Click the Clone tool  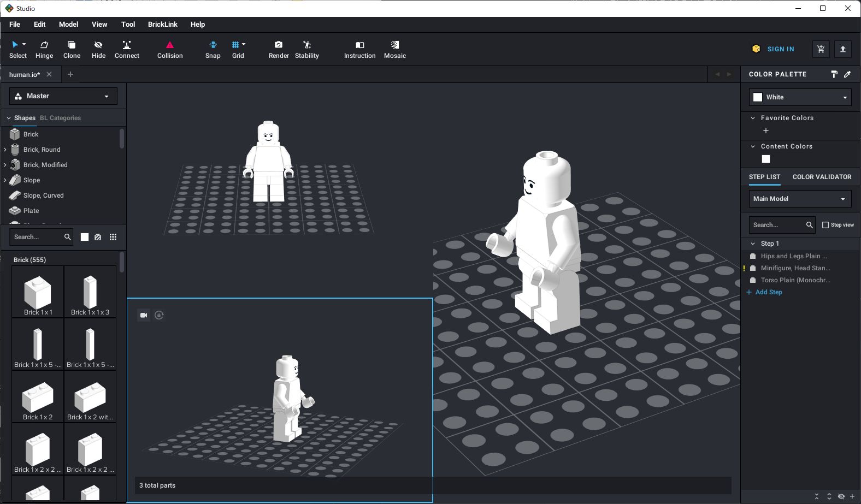point(72,49)
